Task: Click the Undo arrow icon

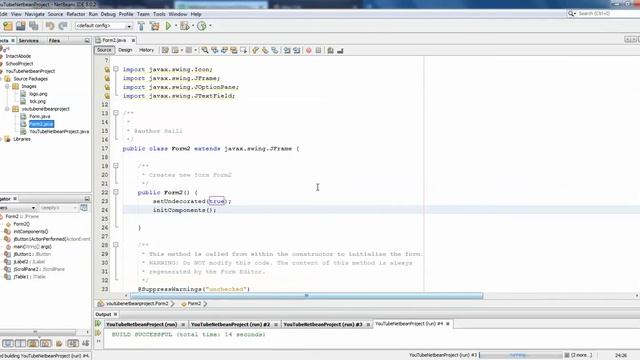Action: click(50, 26)
